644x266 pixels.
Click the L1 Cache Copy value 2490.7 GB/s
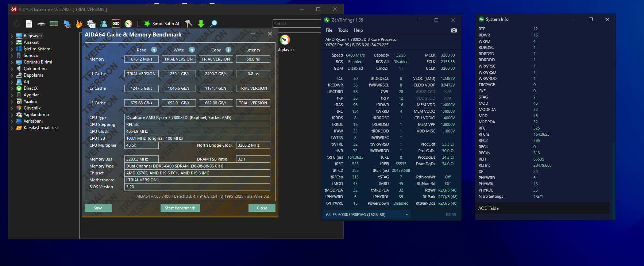coord(216,74)
